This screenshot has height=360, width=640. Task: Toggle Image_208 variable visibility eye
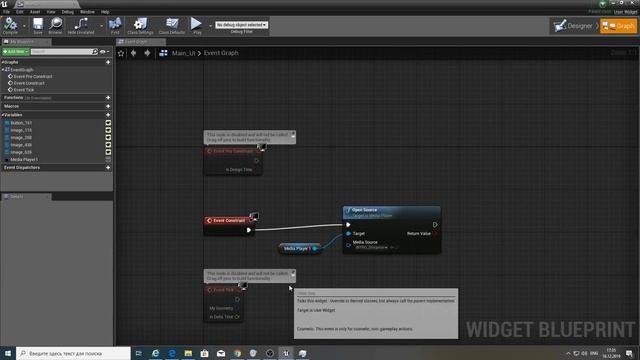(108, 138)
